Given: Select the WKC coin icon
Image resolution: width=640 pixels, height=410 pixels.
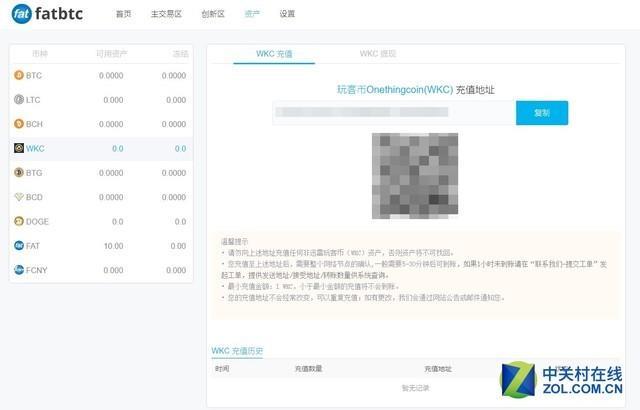Looking at the screenshot, I should point(19,148).
